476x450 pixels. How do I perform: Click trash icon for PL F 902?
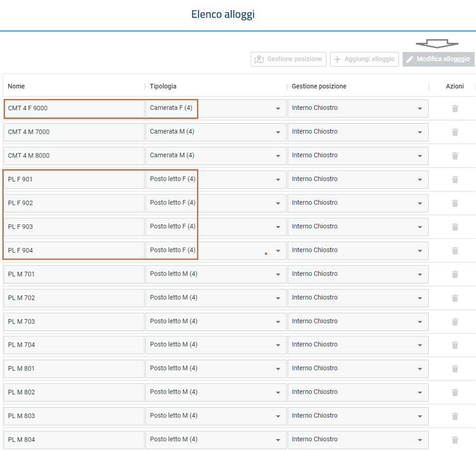[455, 203]
